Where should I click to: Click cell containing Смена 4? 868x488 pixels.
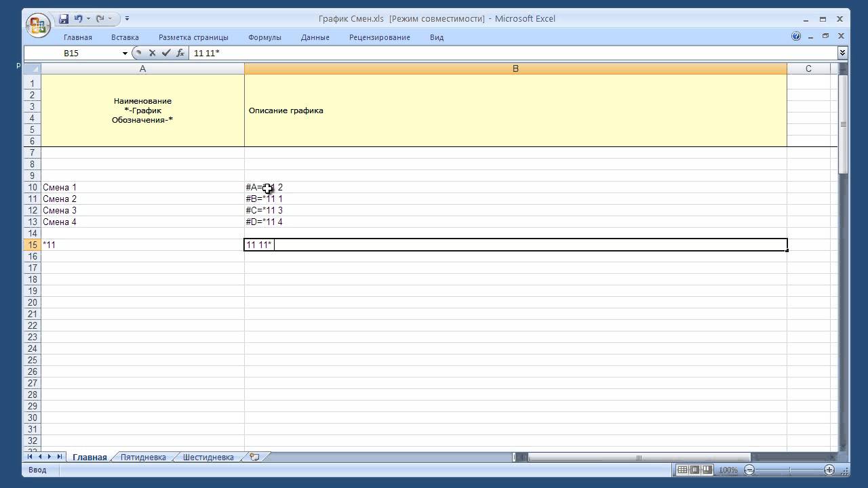pos(142,222)
